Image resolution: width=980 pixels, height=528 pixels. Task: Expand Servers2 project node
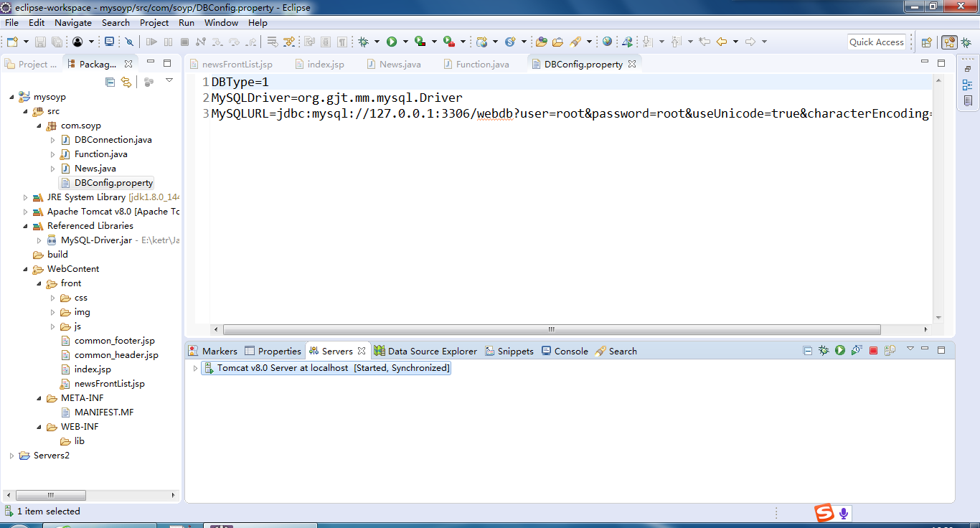click(x=11, y=456)
